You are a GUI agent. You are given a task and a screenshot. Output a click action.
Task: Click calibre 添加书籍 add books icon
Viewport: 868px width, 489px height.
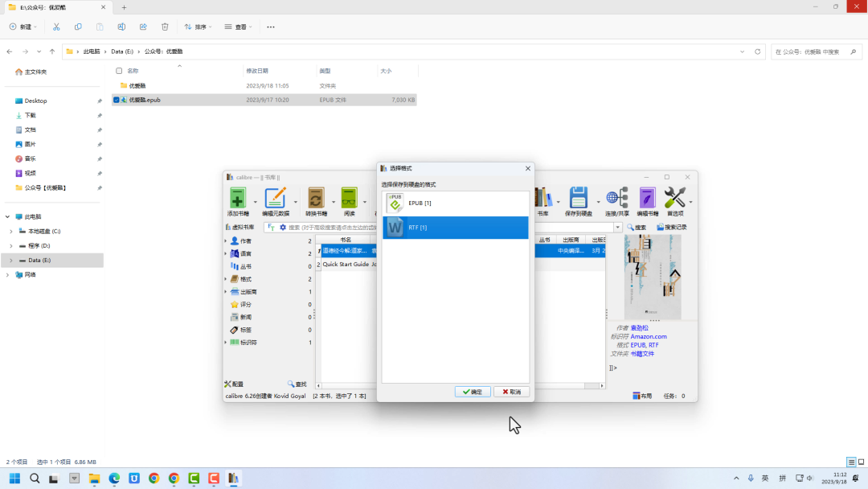(x=237, y=202)
